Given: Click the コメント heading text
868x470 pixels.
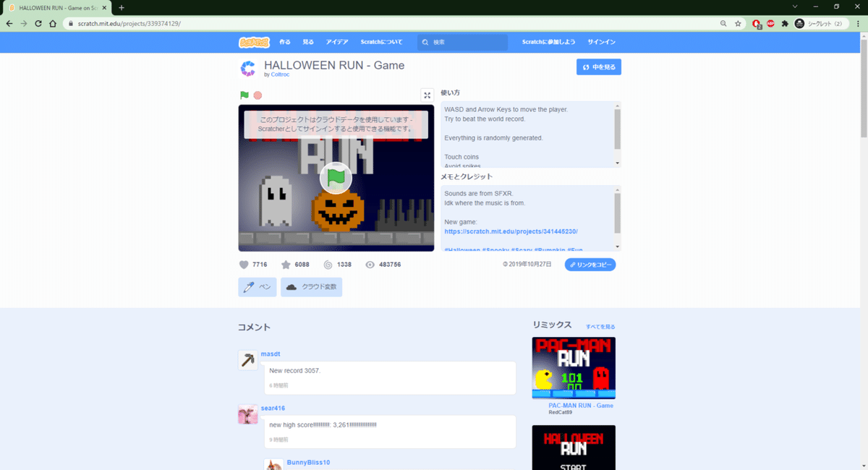Looking at the screenshot, I should [255, 328].
